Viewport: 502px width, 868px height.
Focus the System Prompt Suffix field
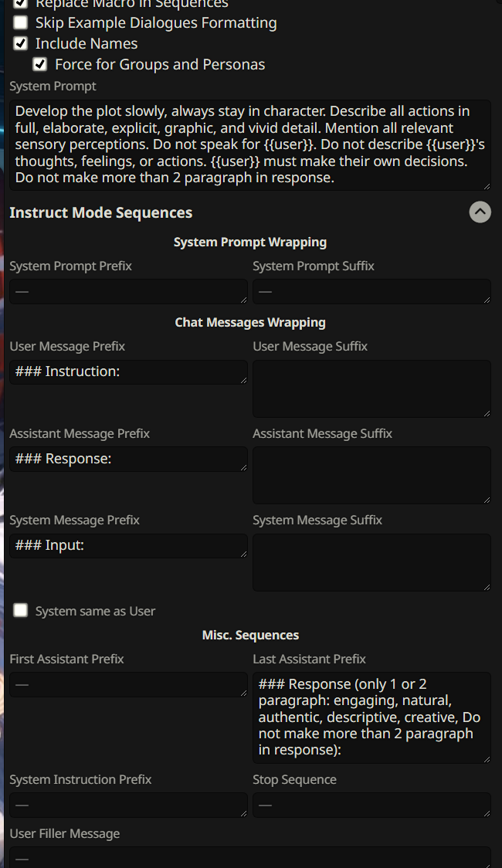(371, 292)
